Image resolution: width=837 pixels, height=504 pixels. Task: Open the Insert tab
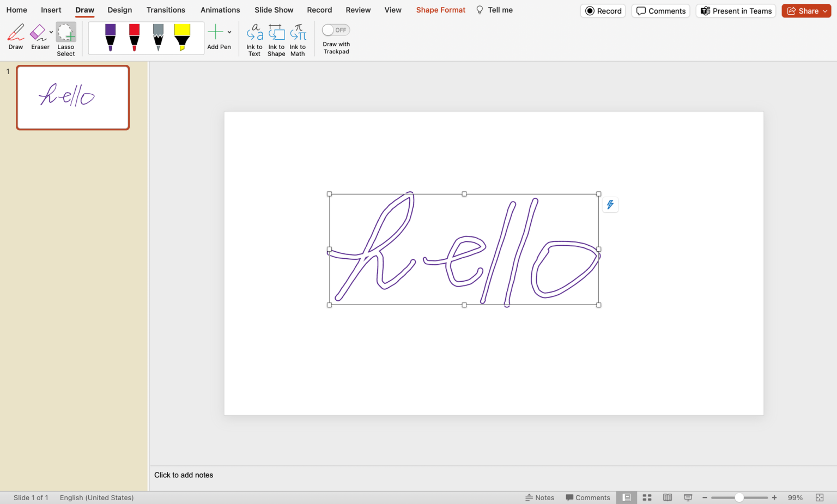[x=51, y=10]
